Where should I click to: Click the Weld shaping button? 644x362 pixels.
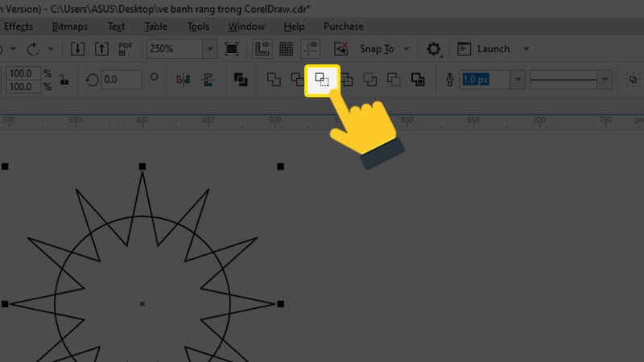[274, 80]
